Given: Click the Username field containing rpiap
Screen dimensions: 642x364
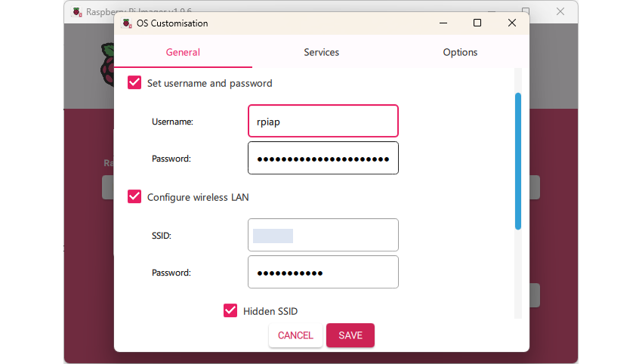Looking at the screenshot, I should click(323, 121).
